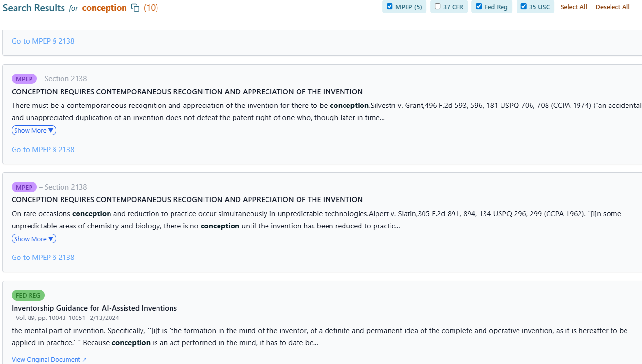
Task: Click the green FED REG badge
Action: coord(28,295)
